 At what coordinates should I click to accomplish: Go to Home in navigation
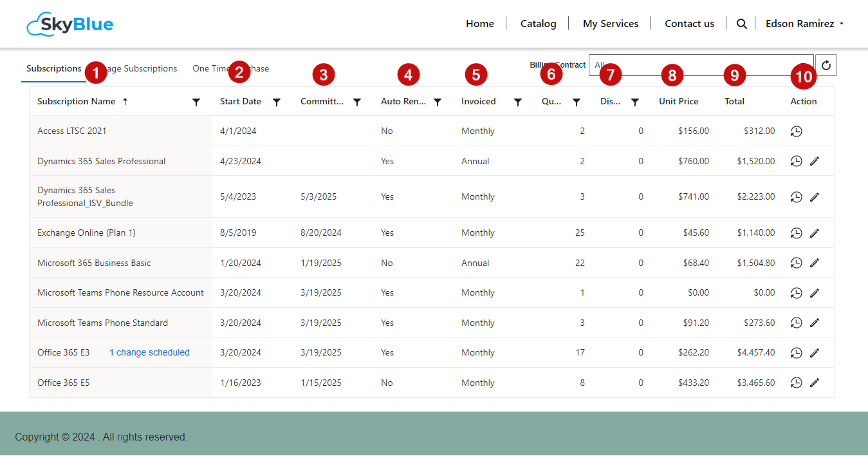(x=480, y=24)
